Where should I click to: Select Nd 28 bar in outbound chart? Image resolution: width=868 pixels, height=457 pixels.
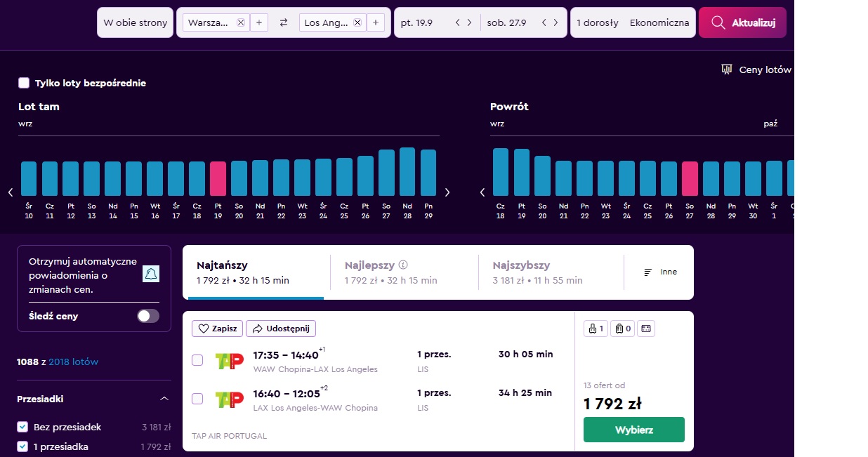pos(407,171)
